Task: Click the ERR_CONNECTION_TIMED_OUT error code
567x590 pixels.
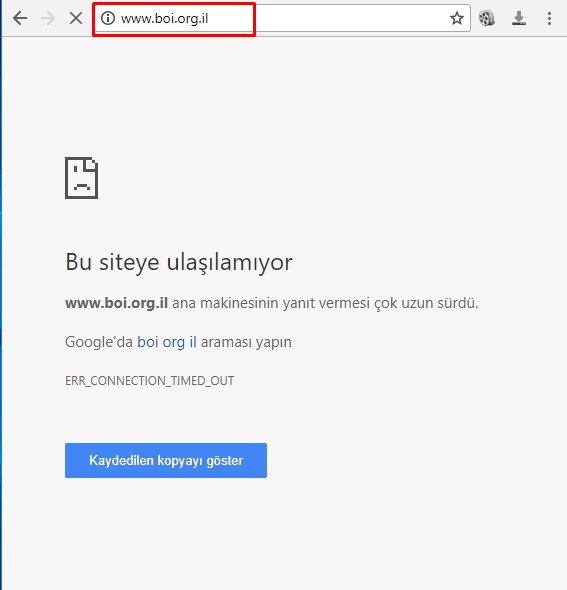Action: click(x=149, y=381)
